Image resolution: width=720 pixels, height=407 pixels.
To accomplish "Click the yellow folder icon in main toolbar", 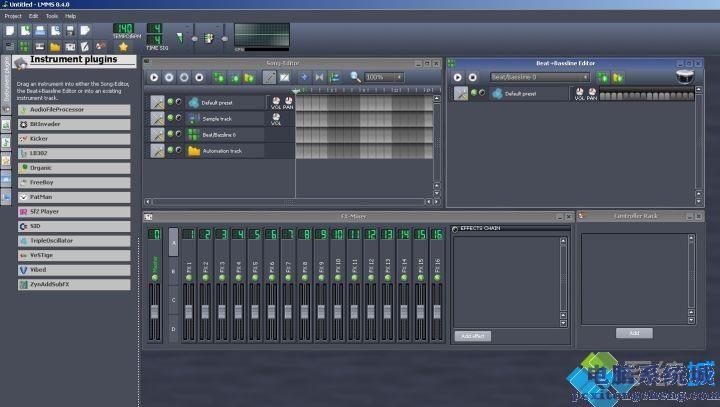I will (55, 46).
